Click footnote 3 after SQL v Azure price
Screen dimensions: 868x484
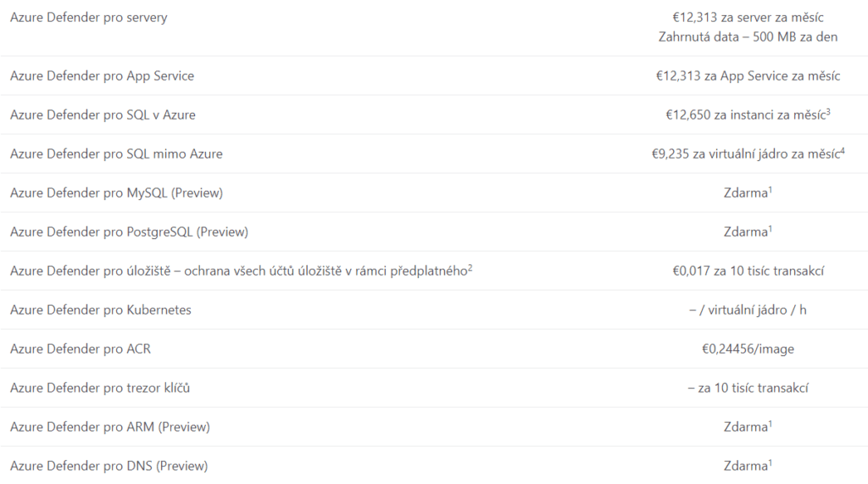827,112
